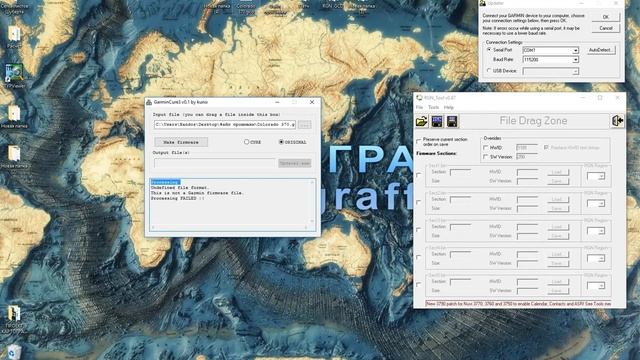Choose the USB Device radio button
Image resolution: width=640 pixels, height=360 pixels.
pyautogui.click(x=489, y=71)
